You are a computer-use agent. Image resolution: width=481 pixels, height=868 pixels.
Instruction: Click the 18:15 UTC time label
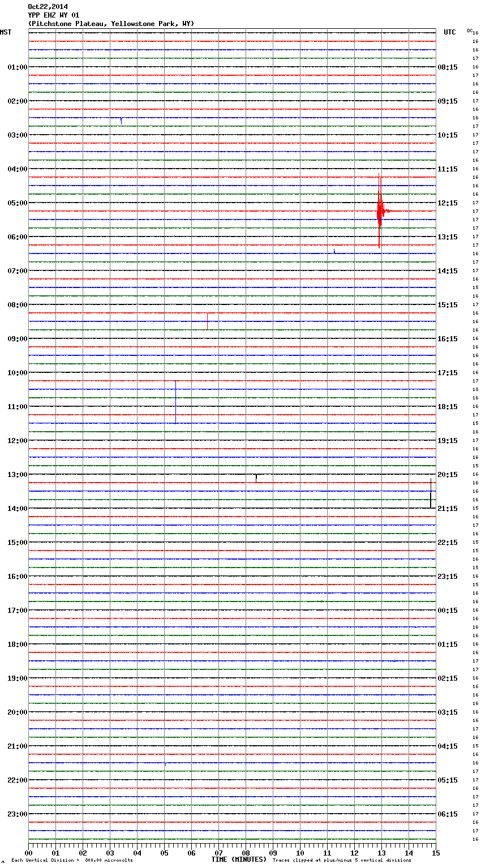(448, 407)
